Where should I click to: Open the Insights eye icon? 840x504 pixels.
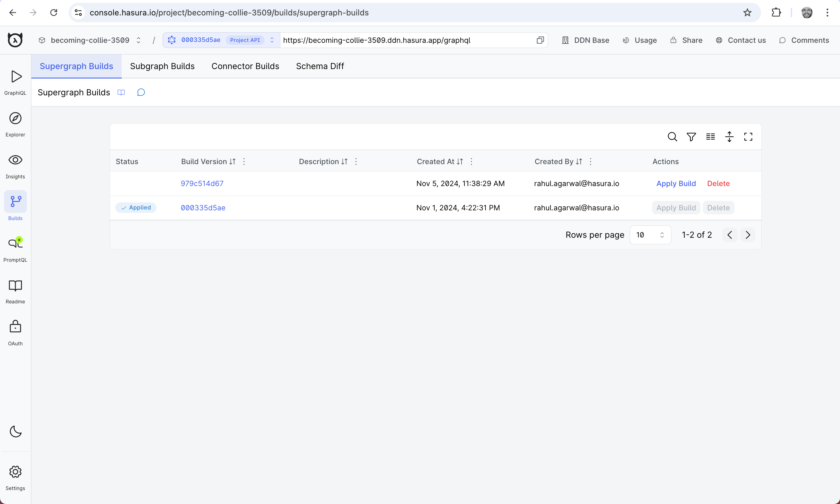[15, 160]
